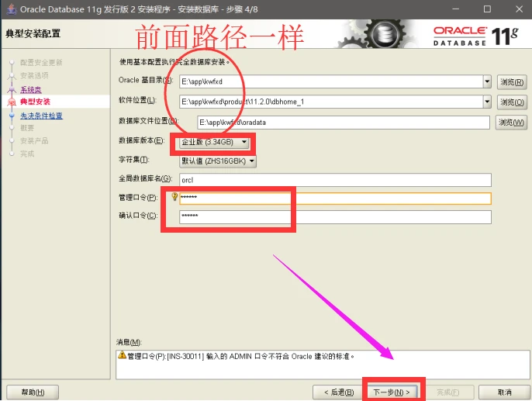Image resolution: width=532 pixels, height=401 pixels.
Task: Click the 取消 cancel button
Action: [505, 392]
